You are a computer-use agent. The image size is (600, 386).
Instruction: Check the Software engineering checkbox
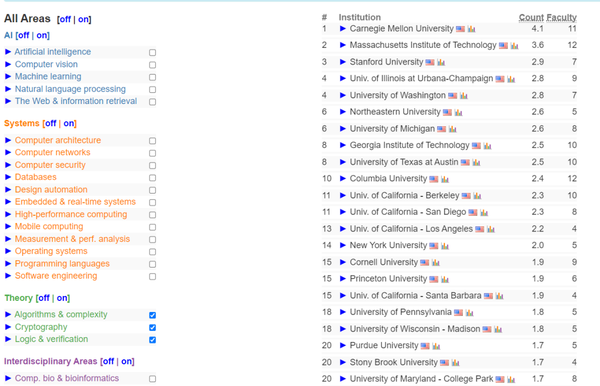152,276
